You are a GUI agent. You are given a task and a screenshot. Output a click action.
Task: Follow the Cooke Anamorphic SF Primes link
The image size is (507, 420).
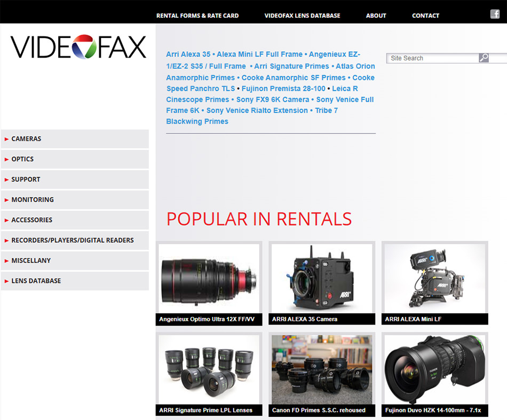(294, 77)
